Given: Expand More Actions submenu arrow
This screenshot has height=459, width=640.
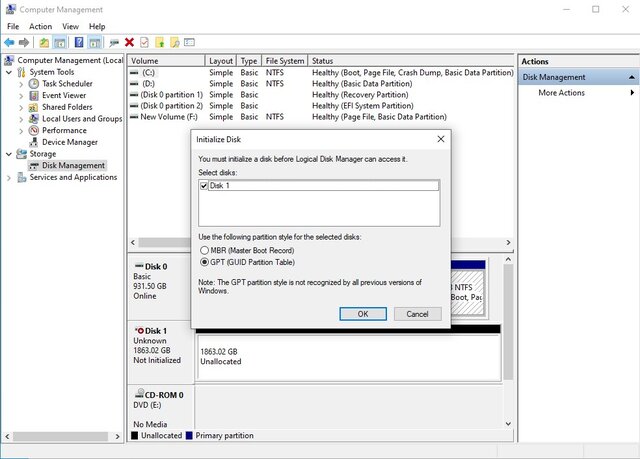Looking at the screenshot, I should (631, 93).
